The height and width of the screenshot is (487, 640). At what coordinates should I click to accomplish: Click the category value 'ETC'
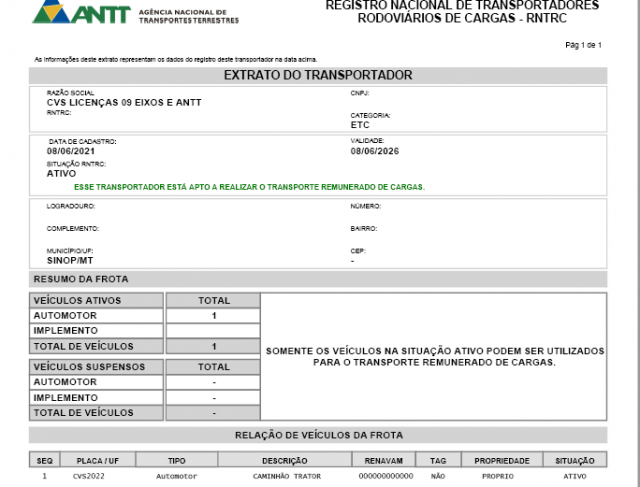point(360,125)
